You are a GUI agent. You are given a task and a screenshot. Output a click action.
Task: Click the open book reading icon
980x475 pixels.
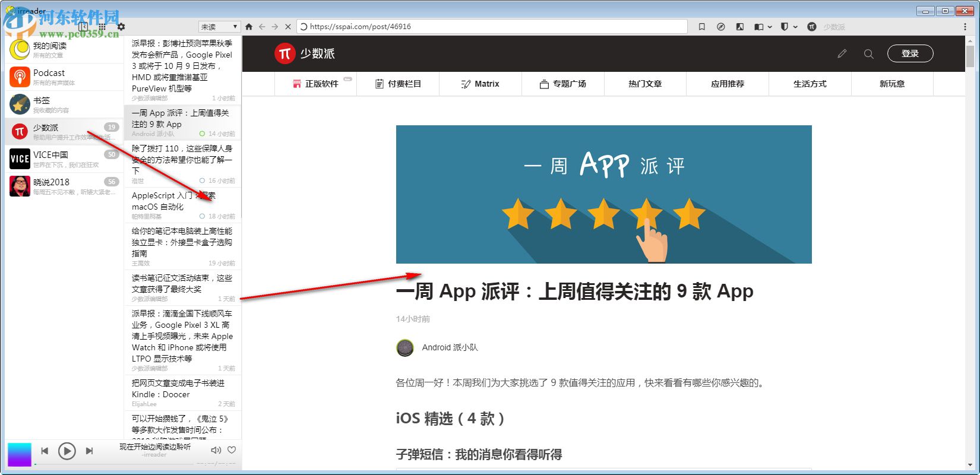coord(758,27)
